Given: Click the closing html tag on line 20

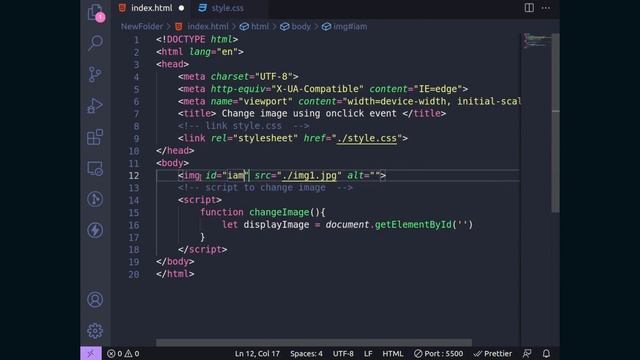Looking at the screenshot, I should pos(175,274).
